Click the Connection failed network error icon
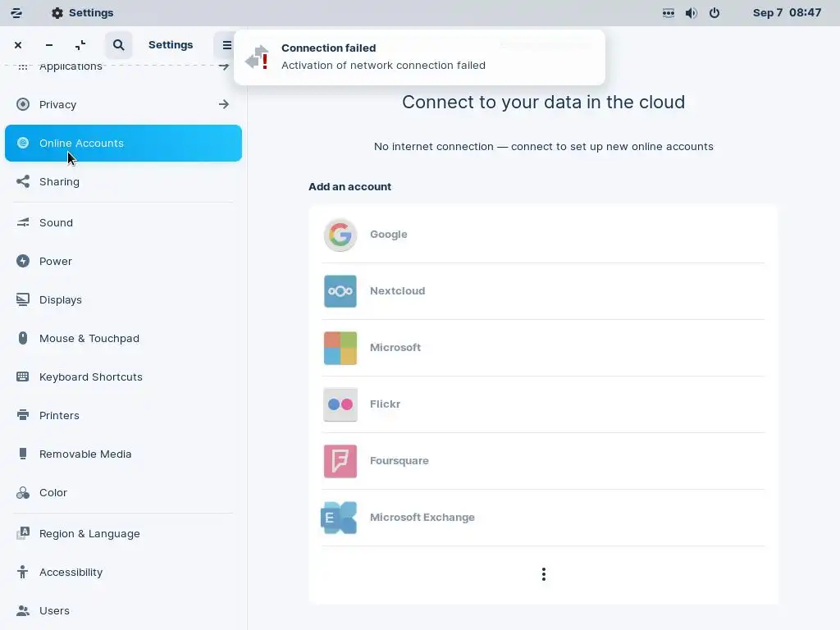This screenshot has height=630, width=840. [257, 57]
